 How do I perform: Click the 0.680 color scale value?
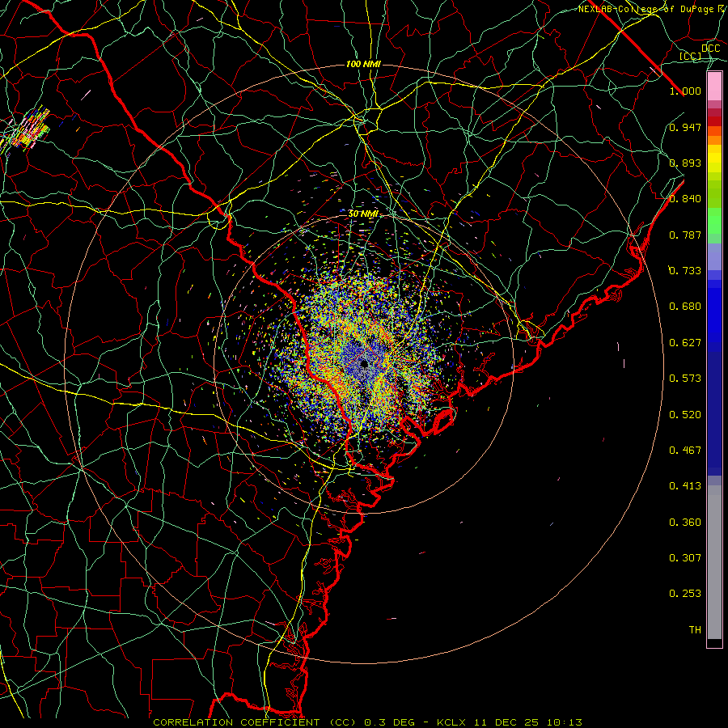click(685, 307)
